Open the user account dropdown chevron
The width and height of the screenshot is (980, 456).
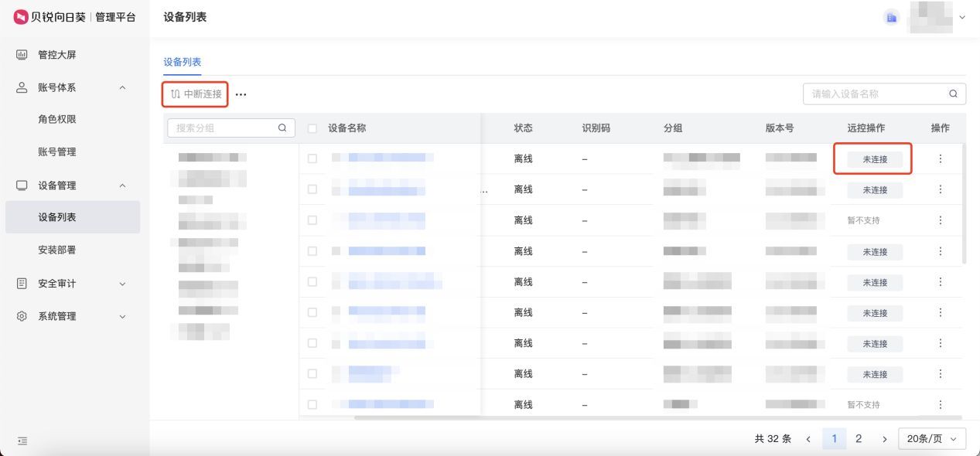(x=962, y=17)
